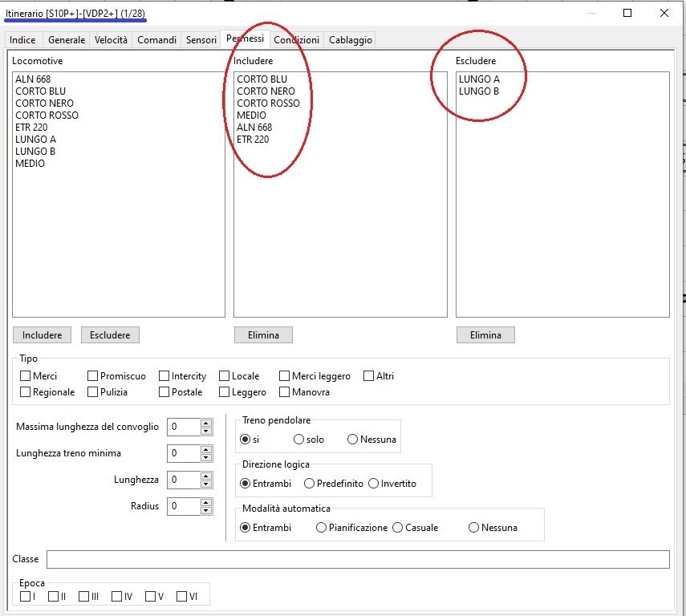Click the Radius spinner up arrow

(x=206, y=502)
